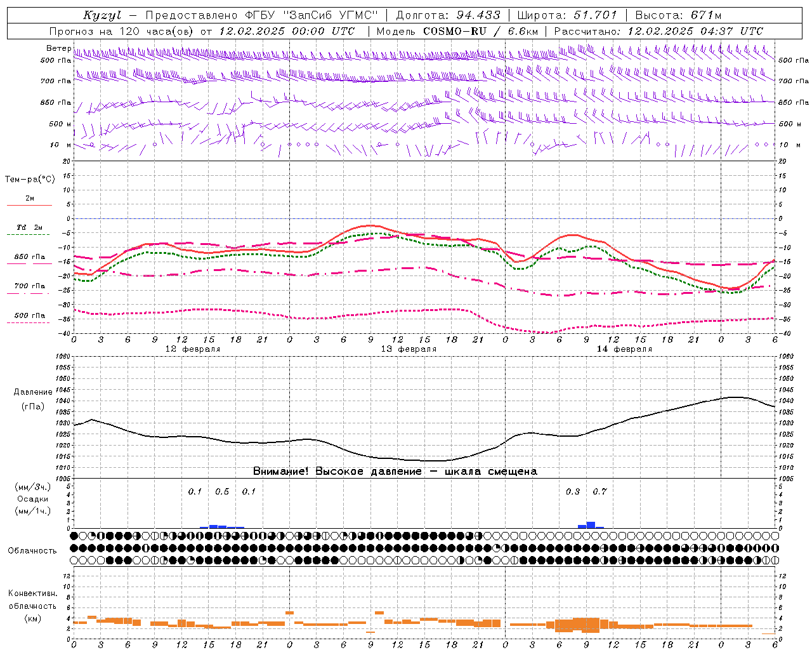Click the '13 февраля' date label
Screen dimensions: 812x650
pyautogui.click(x=409, y=349)
